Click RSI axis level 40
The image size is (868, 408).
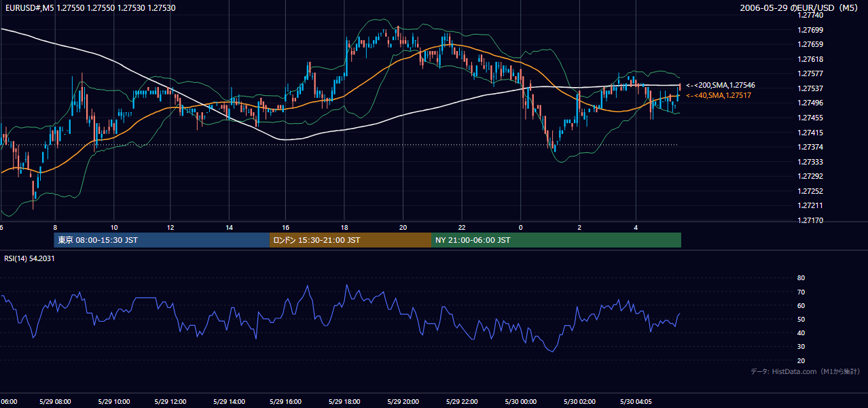(x=801, y=333)
